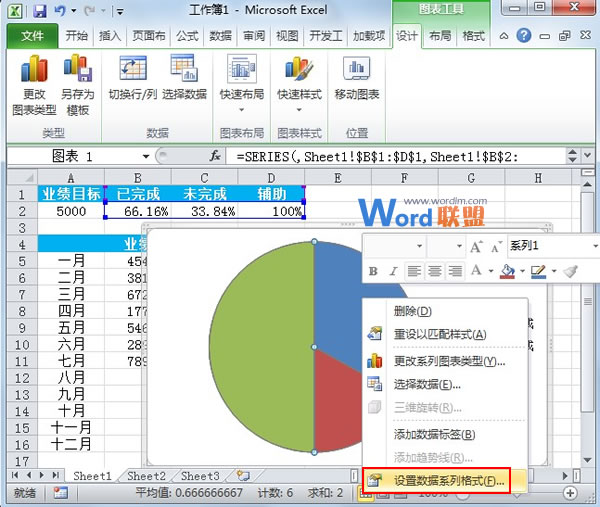Open Quick Layout gallery (快速布局)
This screenshot has width=600, height=507.
(241, 83)
